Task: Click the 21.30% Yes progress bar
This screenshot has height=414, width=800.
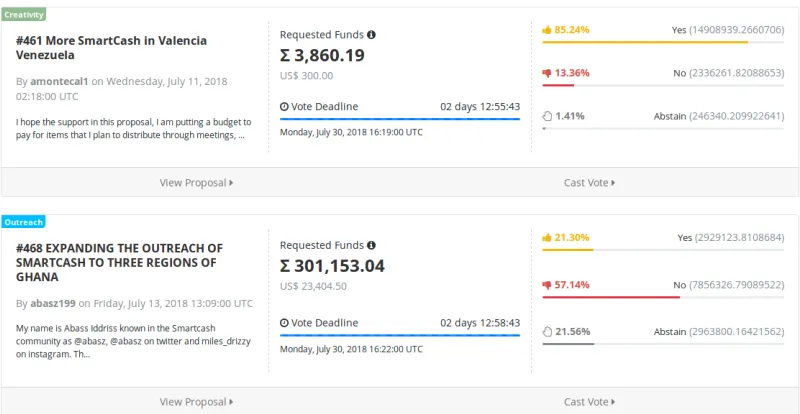Action: coord(663,250)
